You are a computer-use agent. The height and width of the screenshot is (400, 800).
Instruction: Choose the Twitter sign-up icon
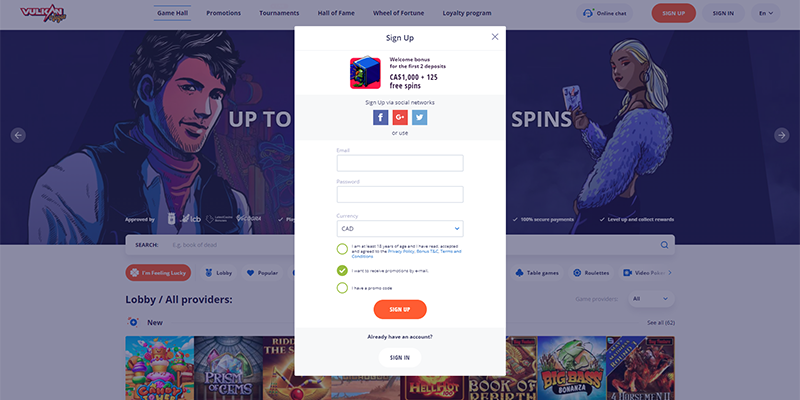419,117
